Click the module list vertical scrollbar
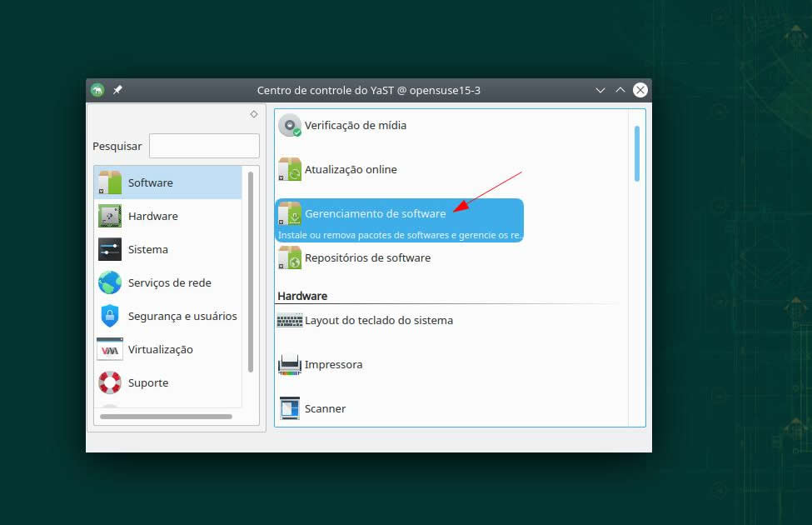This screenshot has height=525, width=812. point(637,153)
